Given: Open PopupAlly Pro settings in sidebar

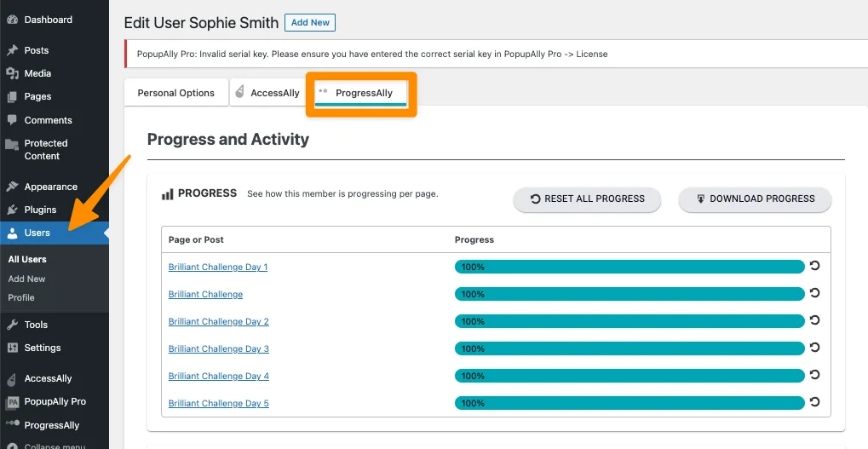Looking at the screenshot, I should click(x=55, y=401).
